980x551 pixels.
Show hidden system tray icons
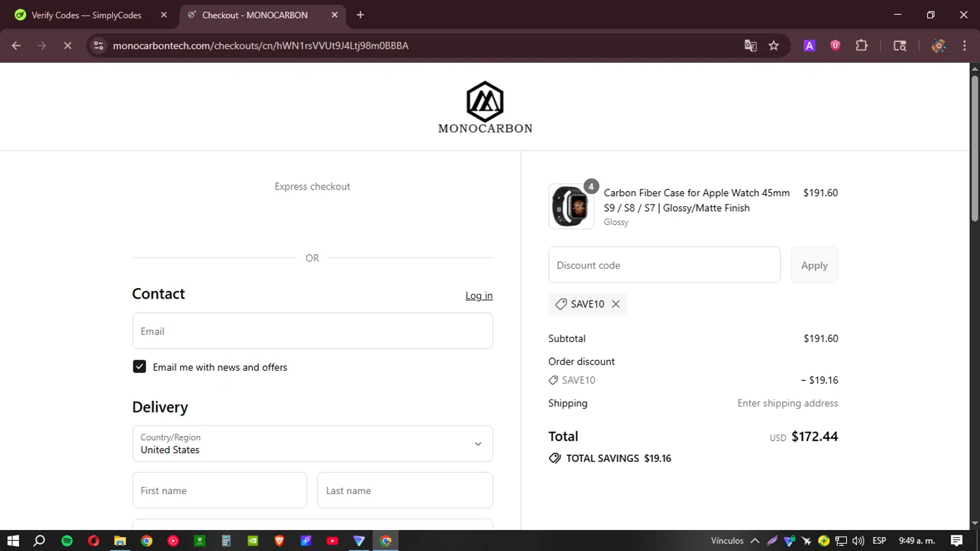click(x=755, y=541)
